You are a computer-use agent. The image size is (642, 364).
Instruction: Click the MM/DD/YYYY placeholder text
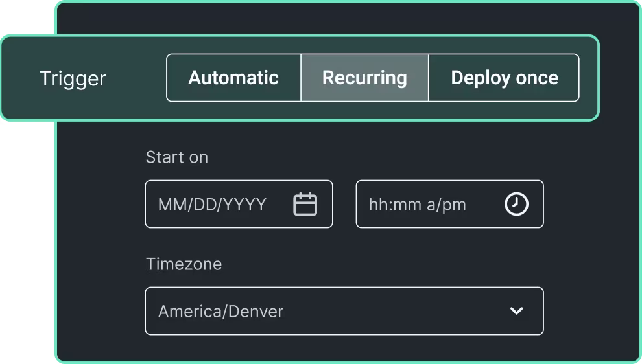click(212, 205)
